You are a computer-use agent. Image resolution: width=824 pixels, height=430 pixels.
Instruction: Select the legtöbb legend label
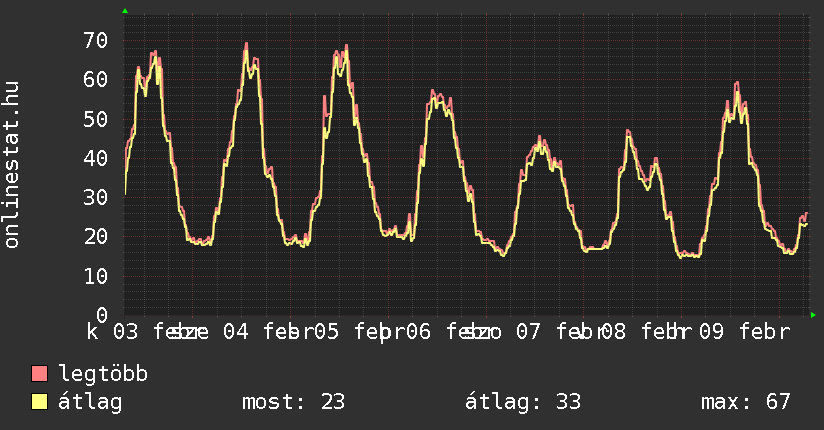pyautogui.click(x=104, y=374)
